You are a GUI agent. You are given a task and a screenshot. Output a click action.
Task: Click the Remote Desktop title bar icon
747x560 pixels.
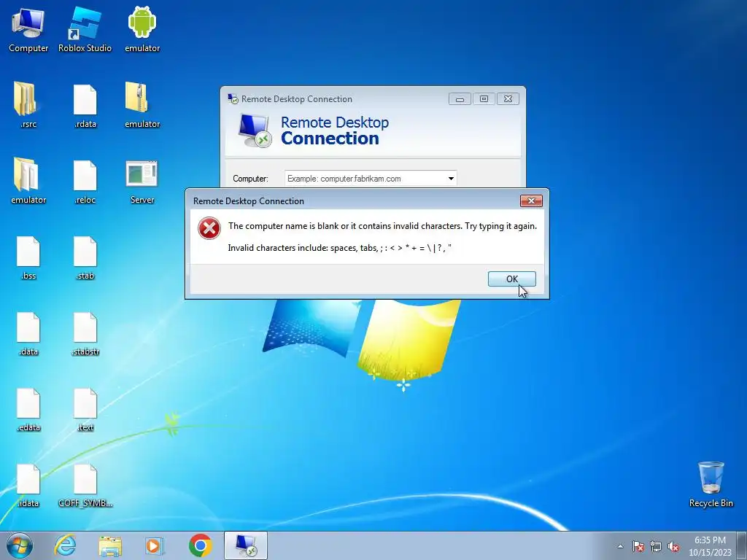pyautogui.click(x=233, y=99)
